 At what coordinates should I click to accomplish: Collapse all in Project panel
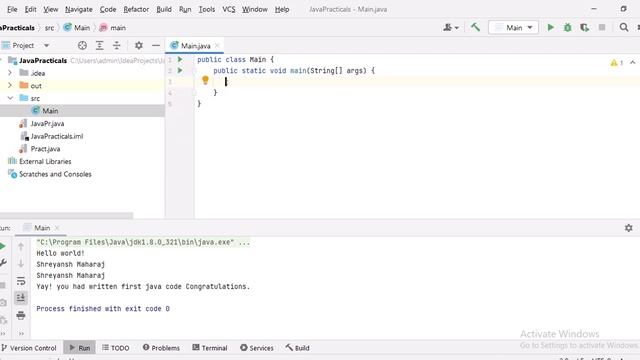pyautogui.click(x=117, y=45)
